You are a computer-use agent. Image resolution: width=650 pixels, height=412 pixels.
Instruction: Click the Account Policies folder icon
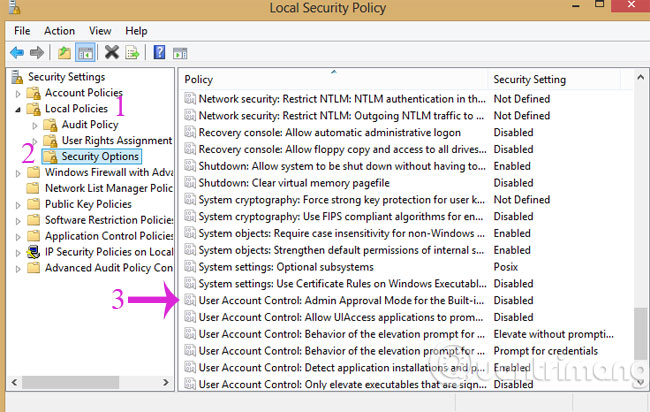pos(34,93)
